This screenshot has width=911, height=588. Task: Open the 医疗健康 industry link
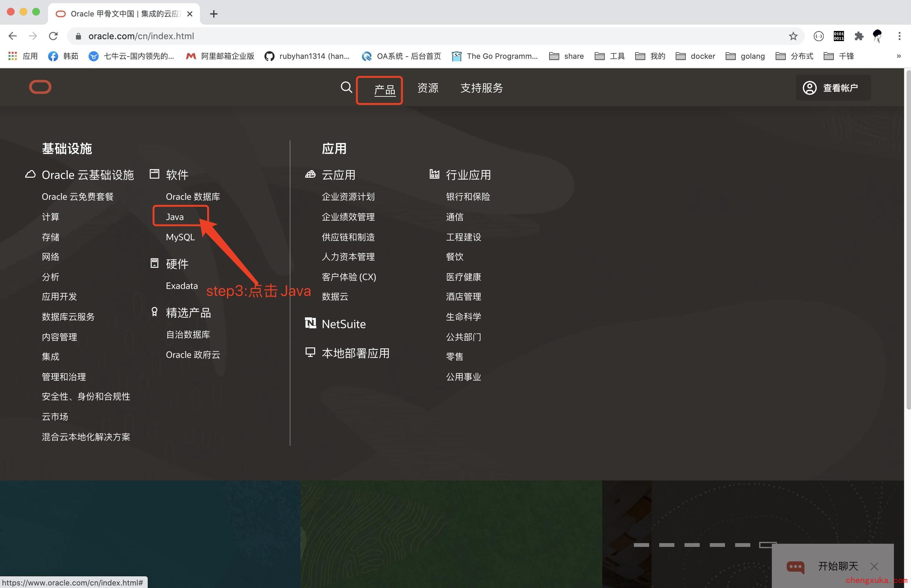click(x=463, y=277)
